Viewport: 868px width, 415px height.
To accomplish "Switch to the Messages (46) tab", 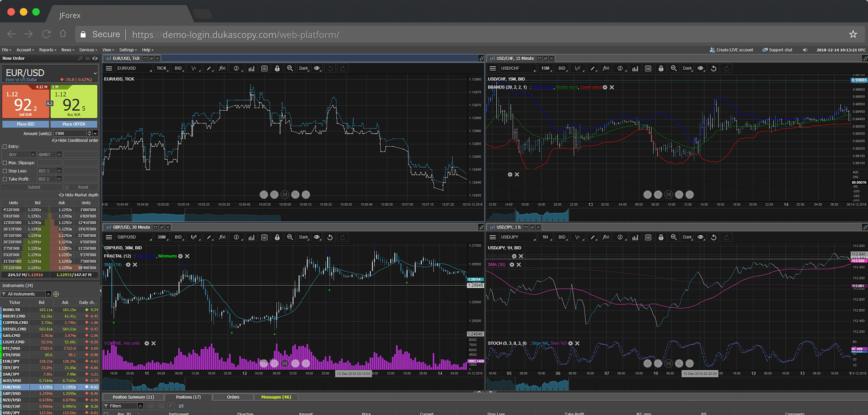I will (276, 397).
